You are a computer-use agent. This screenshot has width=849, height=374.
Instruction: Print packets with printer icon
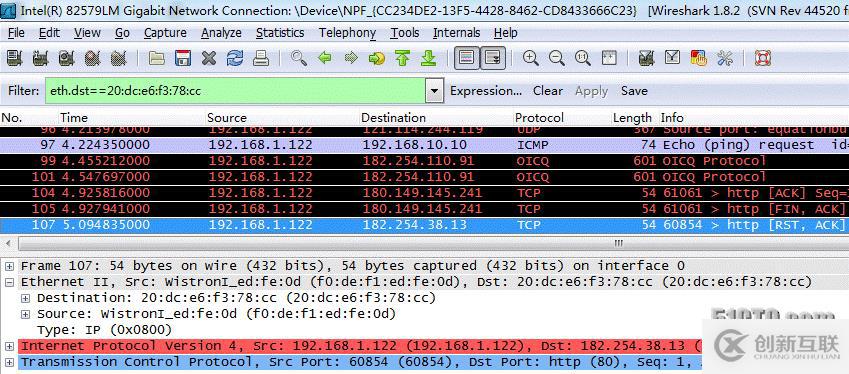[261, 58]
